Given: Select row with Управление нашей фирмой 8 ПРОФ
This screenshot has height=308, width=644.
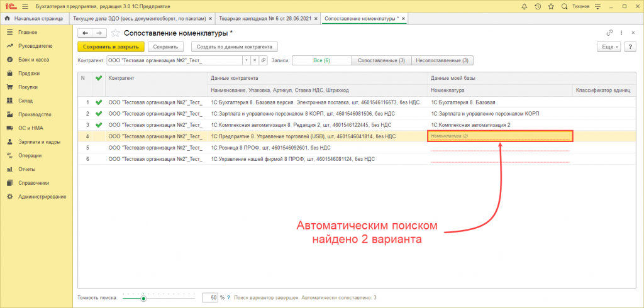Looking at the screenshot, I should [x=357, y=159].
